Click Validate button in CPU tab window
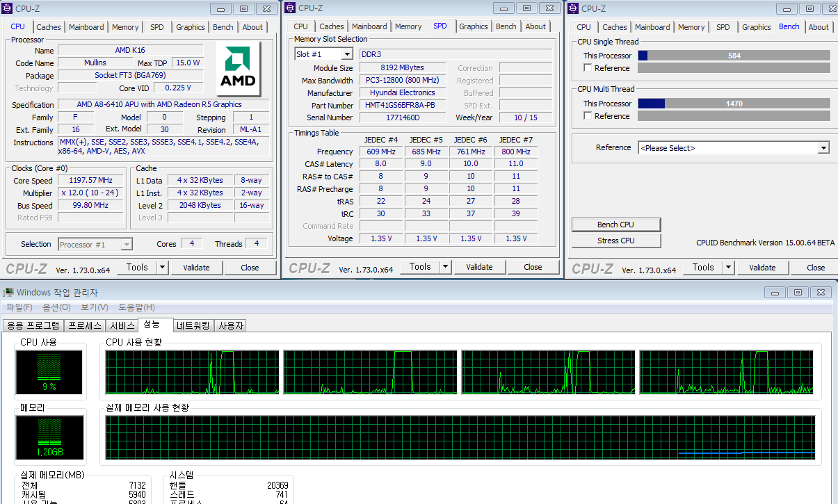 (196, 267)
